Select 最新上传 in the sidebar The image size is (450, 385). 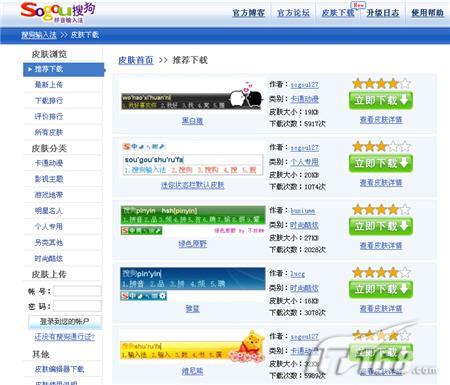49,85
